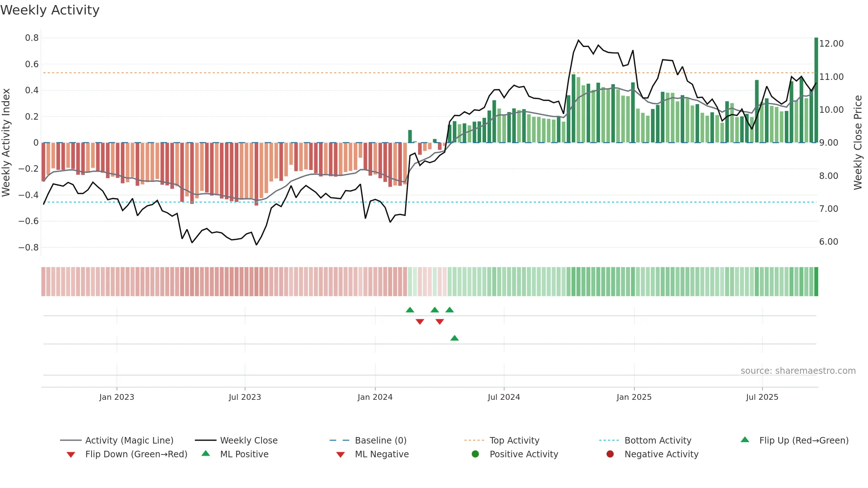Click the 0 baseline tick label on left axis
The image size is (868, 488).
tap(36, 143)
